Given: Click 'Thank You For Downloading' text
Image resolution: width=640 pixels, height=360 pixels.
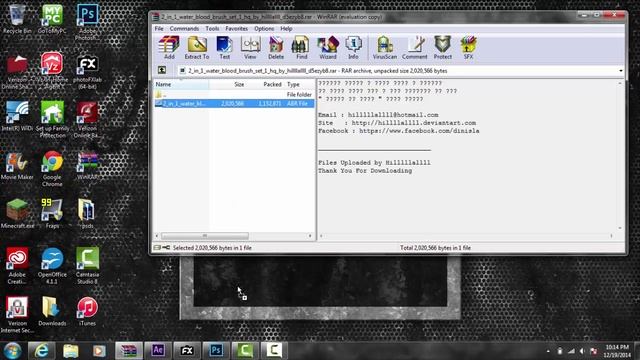Looking at the screenshot, I should (x=365, y=171).
